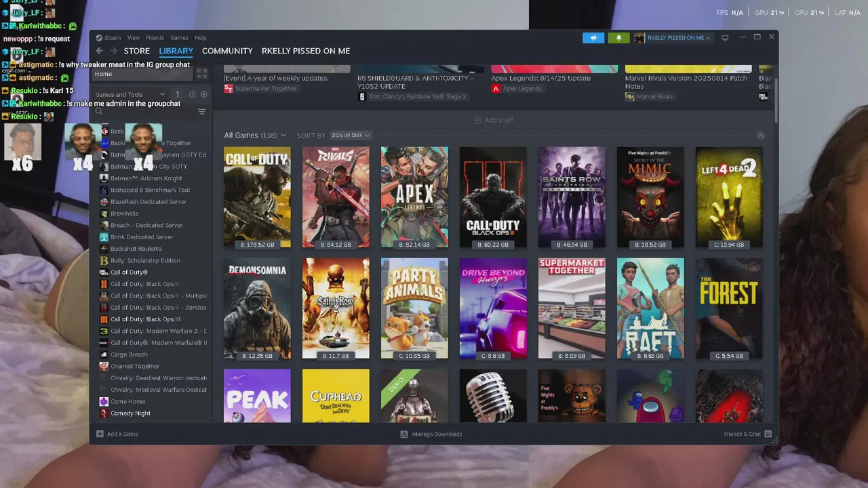Screen dimensions: 868x488
Task: Select Marvel Rivals cover art
Action: [x=336, y=197]
